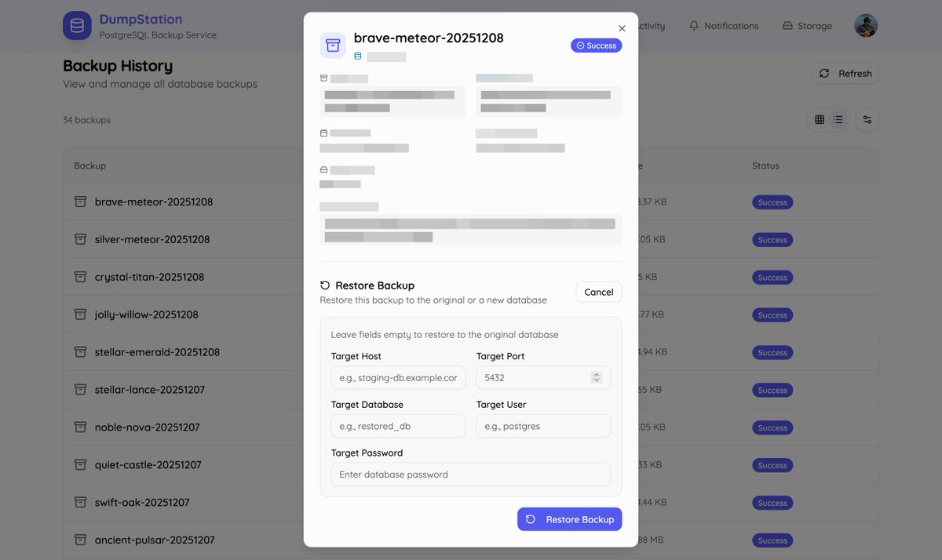
Task: Open the filter options icon
Action: 867,118
